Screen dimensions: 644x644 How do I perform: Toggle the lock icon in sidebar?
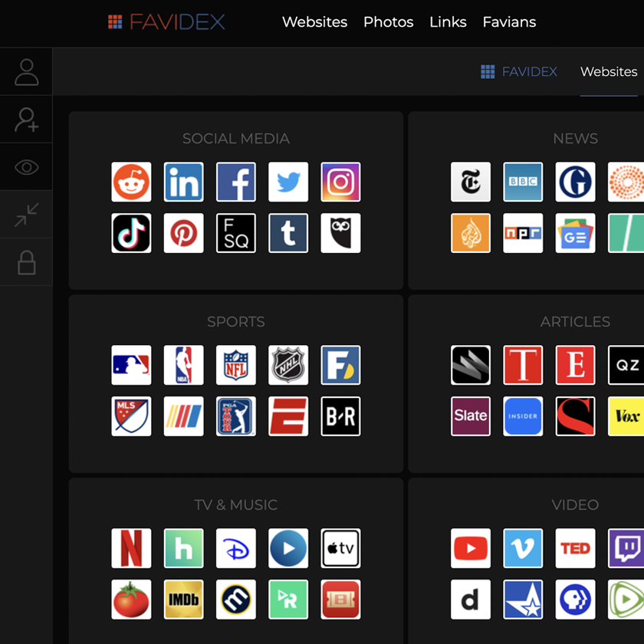tap(26, 262)
